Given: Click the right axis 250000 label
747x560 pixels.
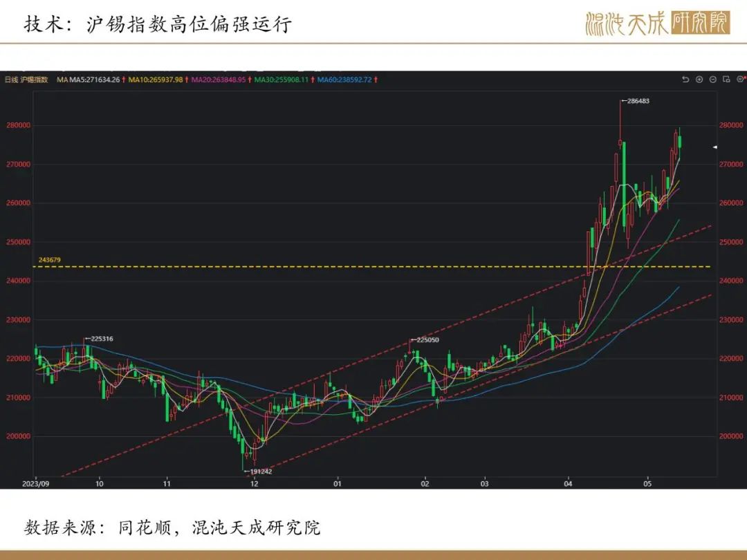Looking at the screenshot, I should coord(731,242).
